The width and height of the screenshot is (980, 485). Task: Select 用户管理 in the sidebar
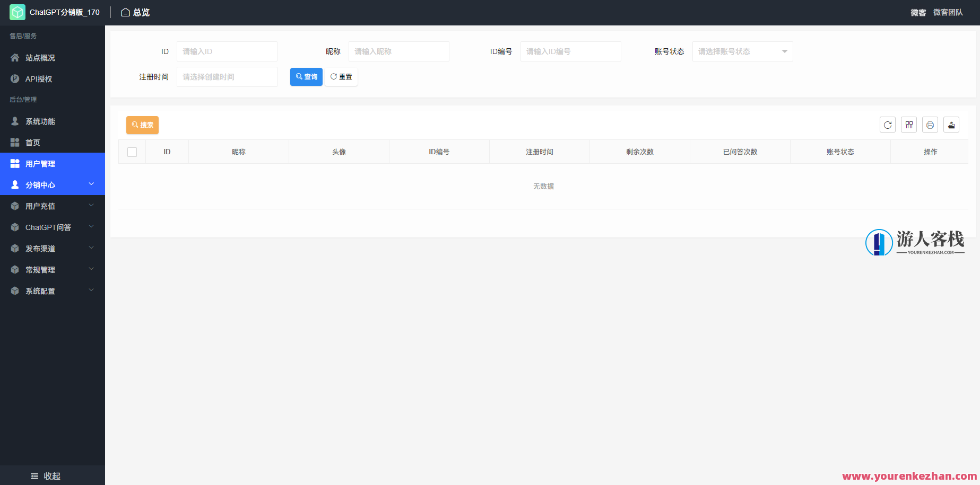tap(40, 163)
